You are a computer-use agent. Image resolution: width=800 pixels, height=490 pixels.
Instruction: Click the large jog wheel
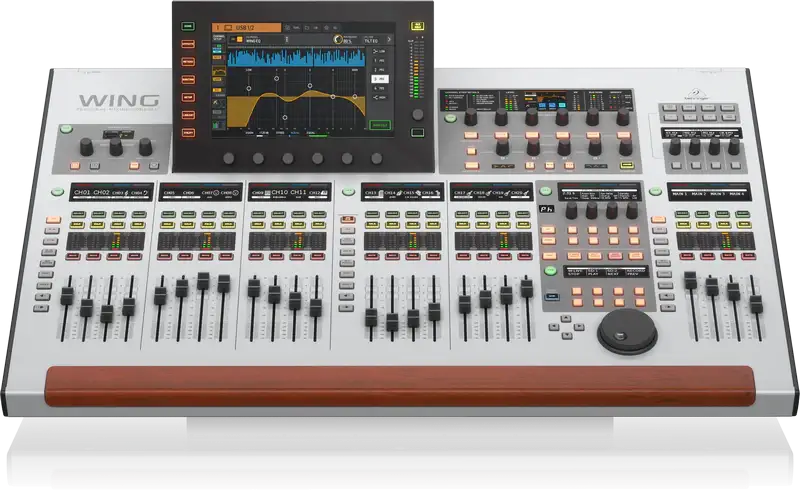tap(627, 331)
